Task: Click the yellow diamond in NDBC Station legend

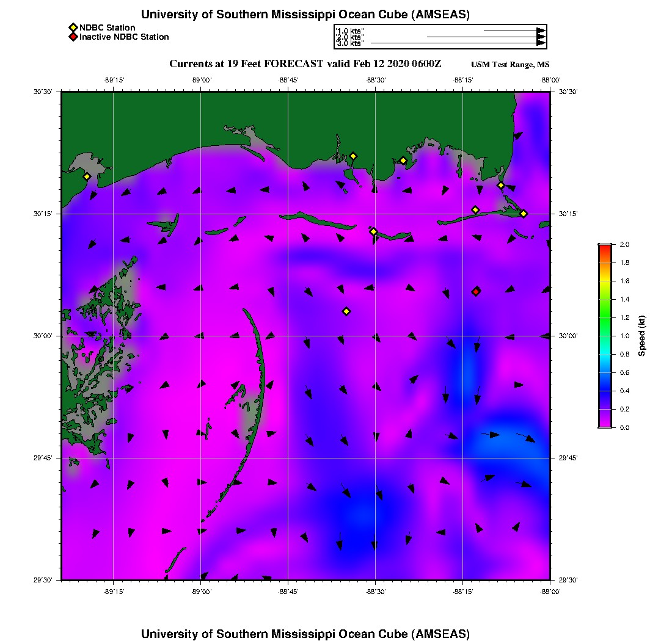Action: 73,27
